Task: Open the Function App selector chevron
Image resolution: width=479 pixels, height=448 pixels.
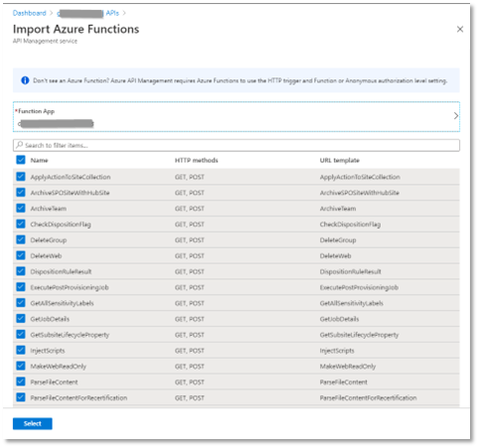Action: click(x=456, y=116)
